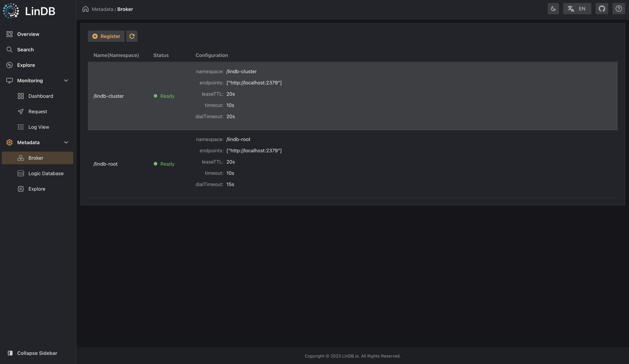The width and height of the screenshot is (629, 364).
Task: Expand the Overview menu item
Action: coord(28,34)
